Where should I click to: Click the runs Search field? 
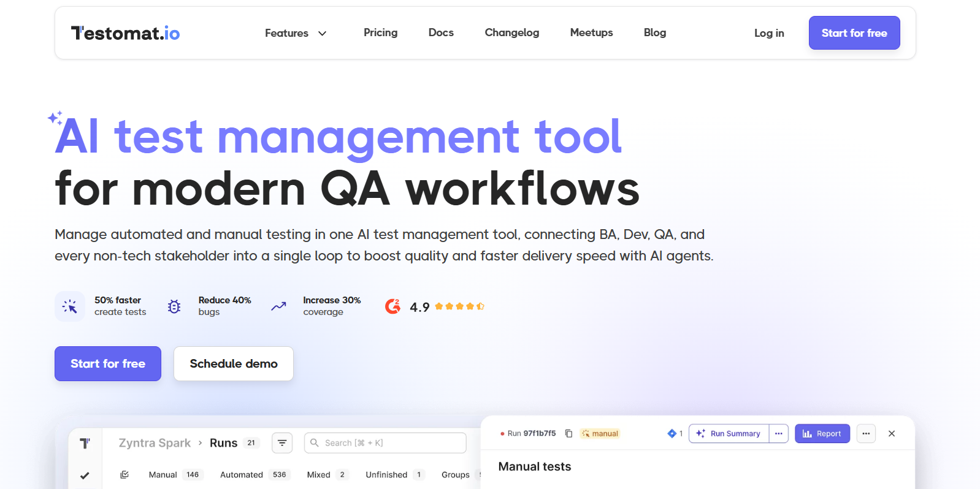pos(385,442)
